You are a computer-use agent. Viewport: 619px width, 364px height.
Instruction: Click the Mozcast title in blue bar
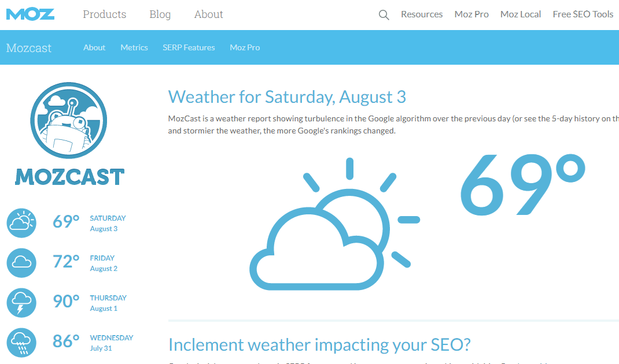coord(29,48)
